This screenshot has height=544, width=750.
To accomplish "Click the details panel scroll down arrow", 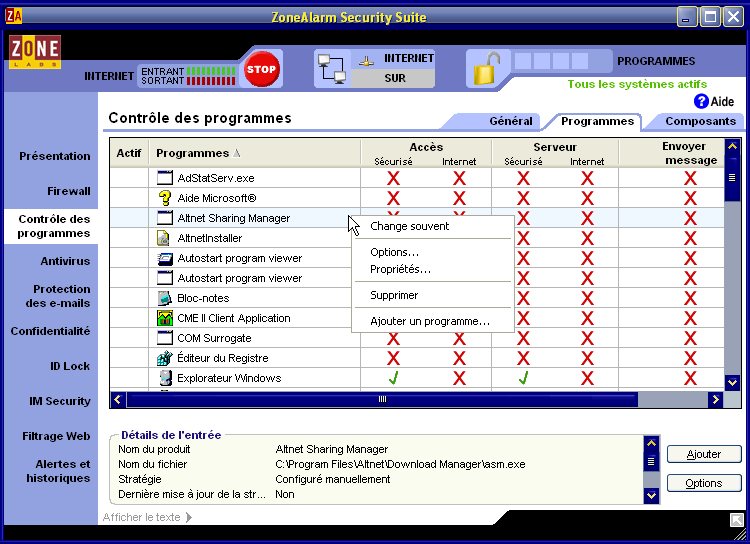I will click(x=651, y=495).
